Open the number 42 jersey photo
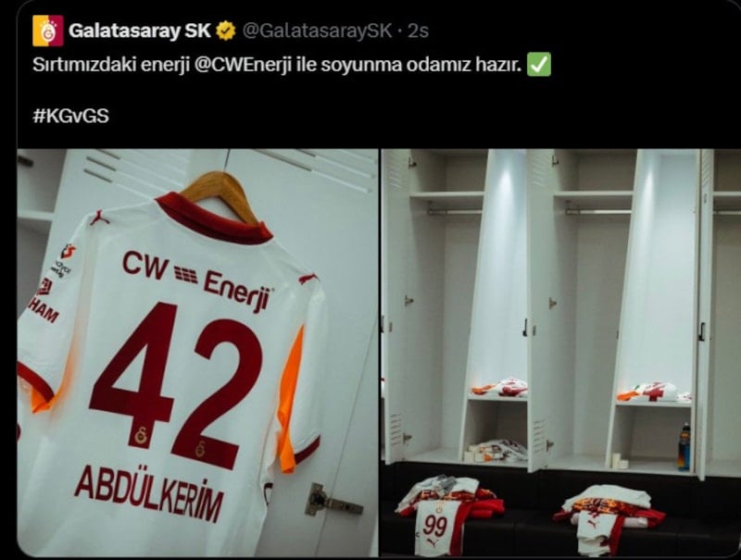The height and width of the screenshot is (560, 741). [x=197, y=353]
